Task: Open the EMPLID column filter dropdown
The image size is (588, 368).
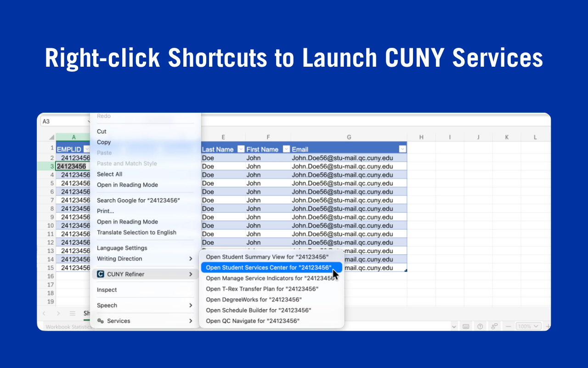Action: click(87, 149)
